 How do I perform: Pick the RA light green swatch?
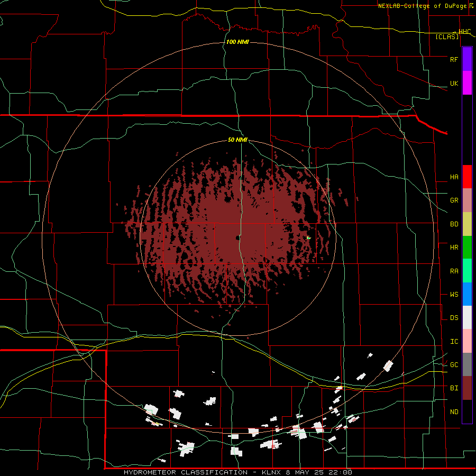click(x=467, y=271)
